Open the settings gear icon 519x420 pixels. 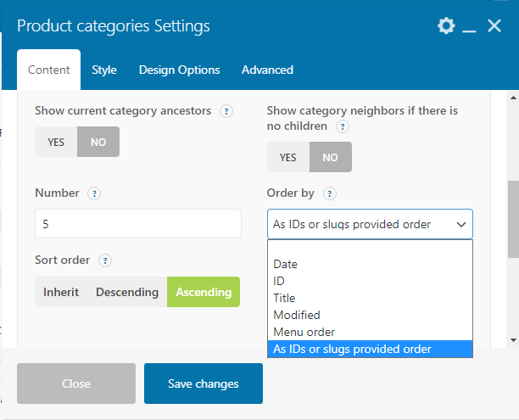(446, 26)
